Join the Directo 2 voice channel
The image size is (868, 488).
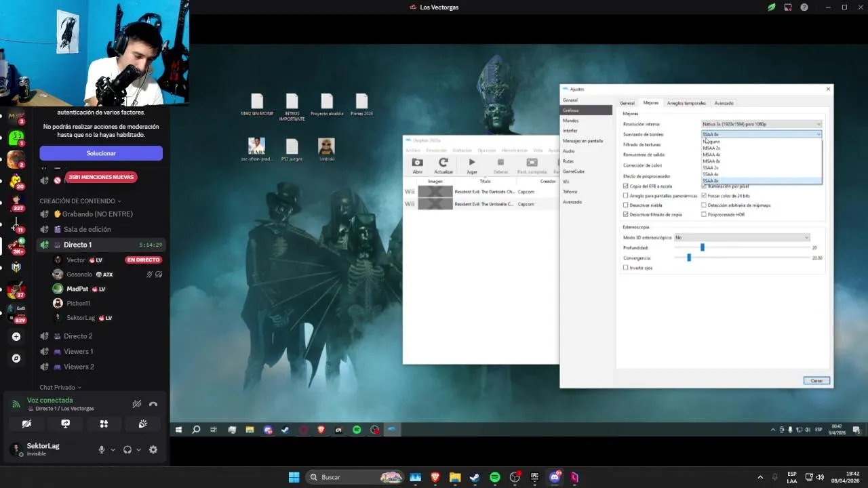click(101, 336)
